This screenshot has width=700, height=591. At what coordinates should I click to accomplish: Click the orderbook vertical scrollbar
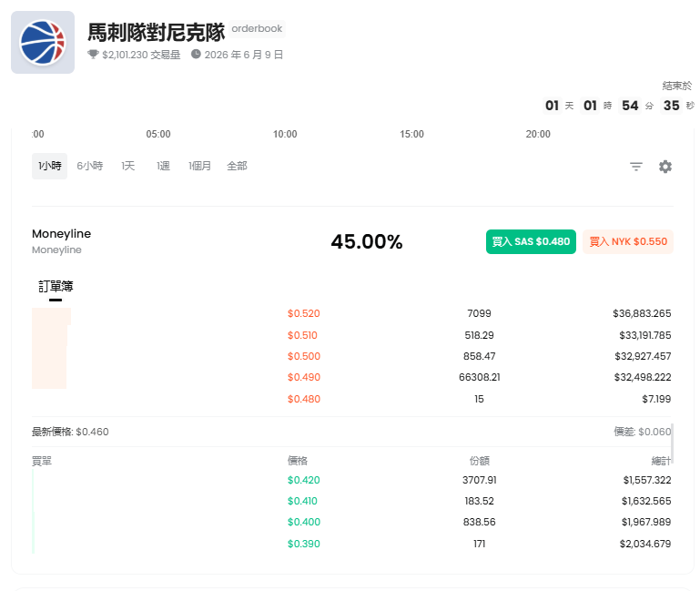(673, 444)
